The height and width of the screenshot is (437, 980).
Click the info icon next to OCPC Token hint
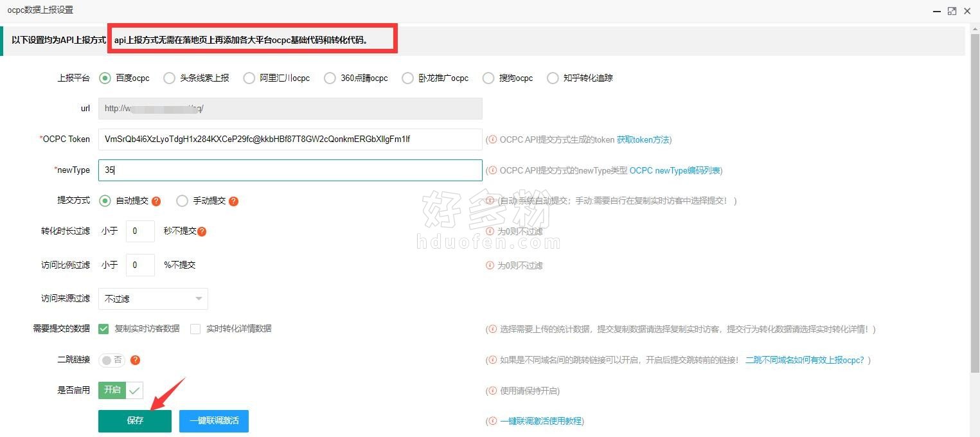click(x=492, y=139)
